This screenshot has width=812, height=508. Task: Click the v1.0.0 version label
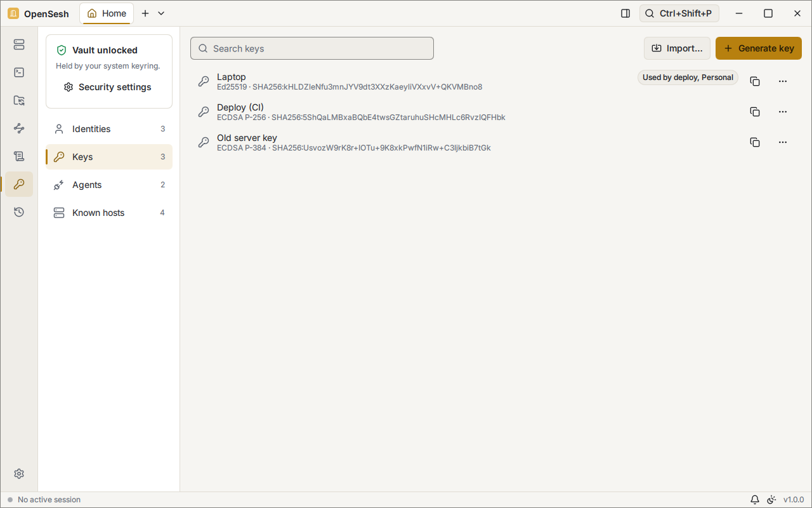point(794,500)
